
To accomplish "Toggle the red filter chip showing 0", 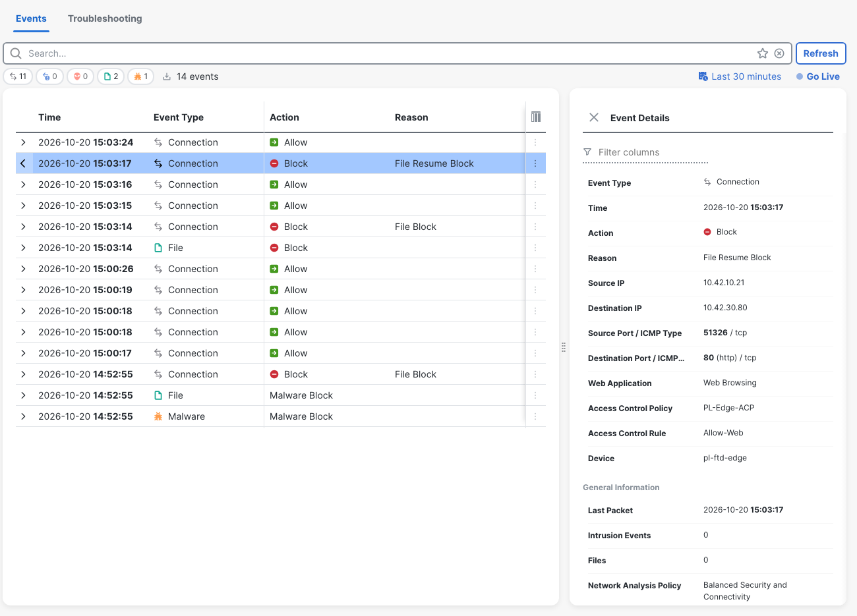I will tap(80, 76).
